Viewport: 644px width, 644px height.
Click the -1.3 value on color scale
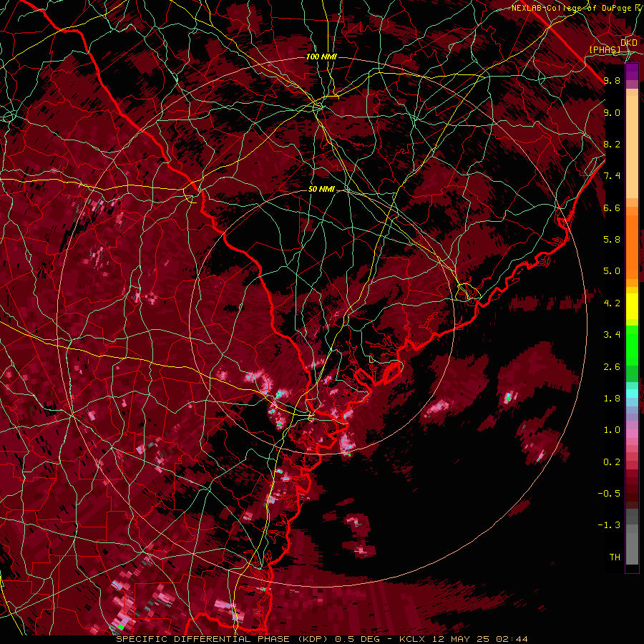[609, 525]
